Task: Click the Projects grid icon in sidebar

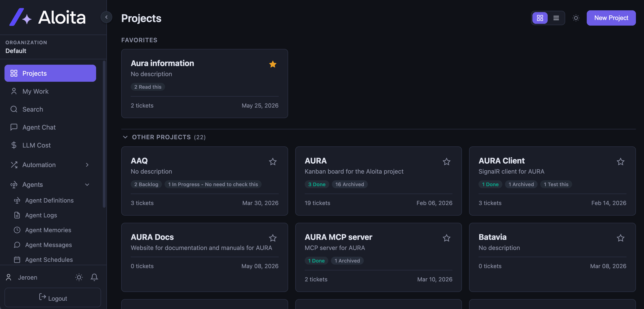Action: pyautogui.click(x=14, y=73)
